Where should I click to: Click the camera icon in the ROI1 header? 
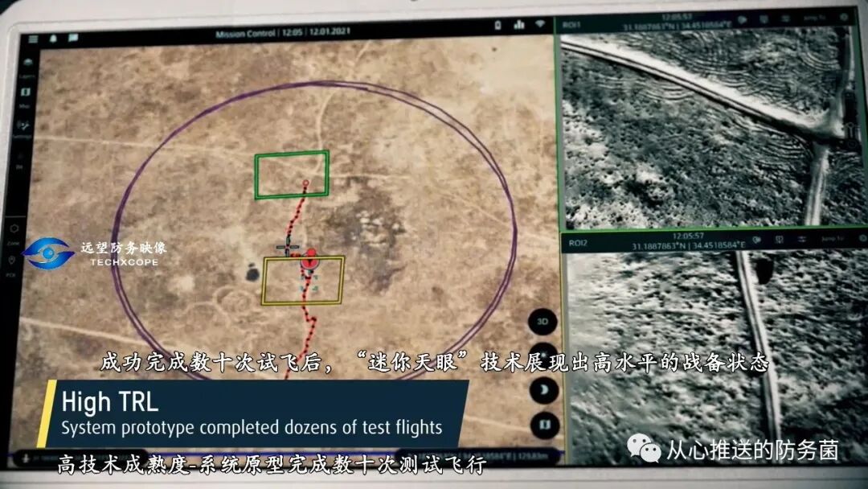pos(742,19)
